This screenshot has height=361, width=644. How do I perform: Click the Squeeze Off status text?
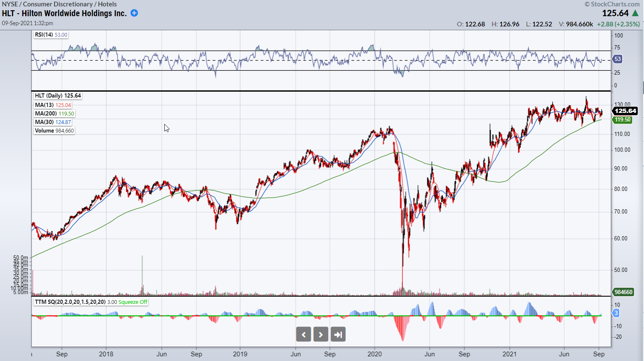pos(133,302)
